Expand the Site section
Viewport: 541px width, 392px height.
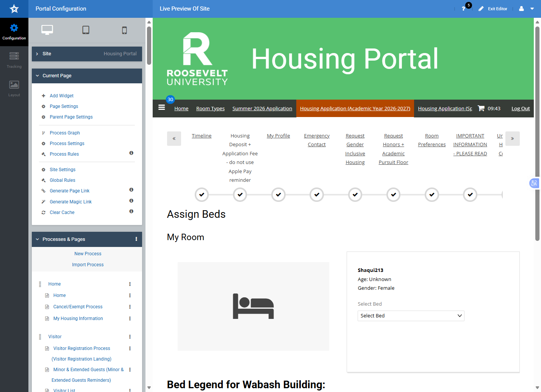(87, 54)
